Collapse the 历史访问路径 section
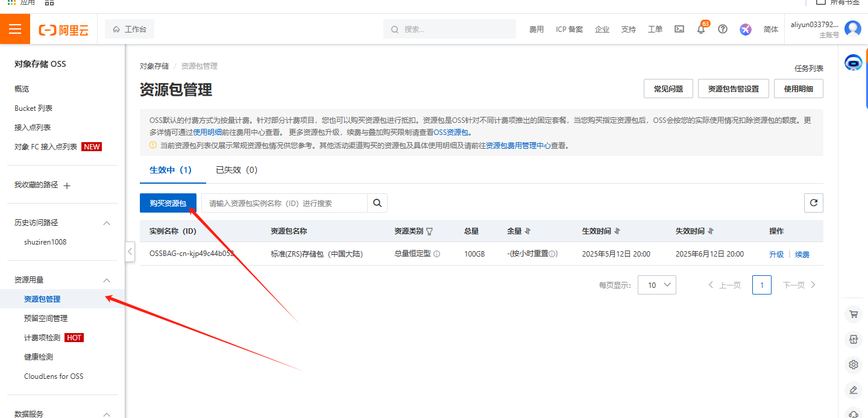 [x=107, y=223]
